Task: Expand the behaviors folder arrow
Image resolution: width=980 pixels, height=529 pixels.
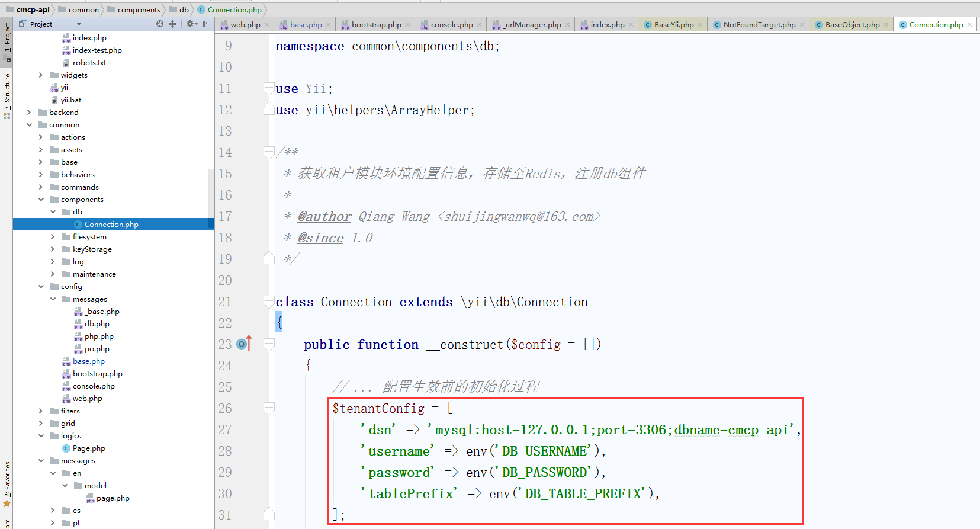Action: 40,175
